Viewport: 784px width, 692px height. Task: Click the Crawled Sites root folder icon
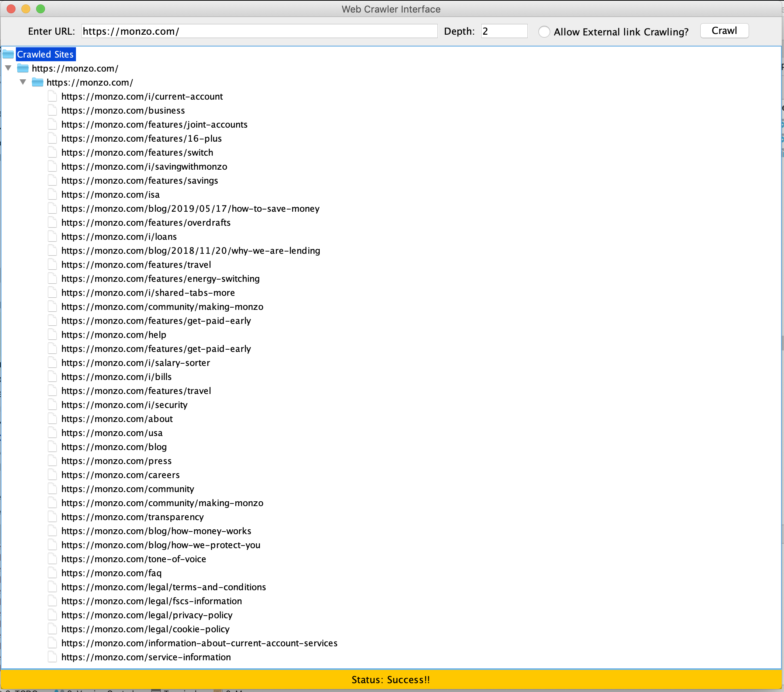(8, 54)
